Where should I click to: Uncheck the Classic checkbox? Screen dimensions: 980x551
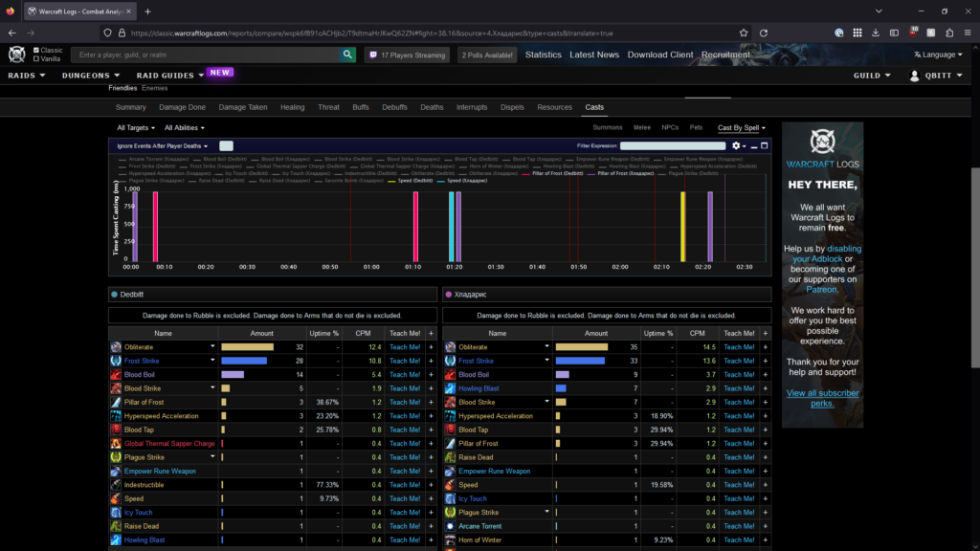pyautogui.click(x=36, y=50)
